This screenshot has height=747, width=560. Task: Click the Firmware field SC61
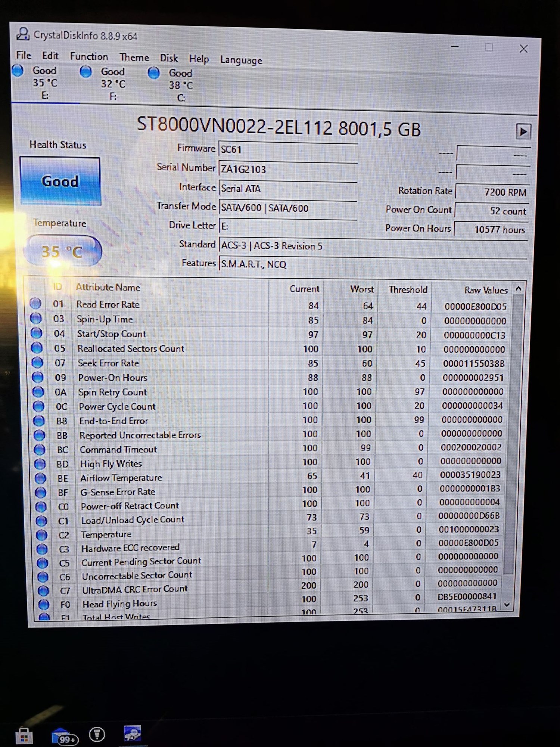(x=288, y=150)
